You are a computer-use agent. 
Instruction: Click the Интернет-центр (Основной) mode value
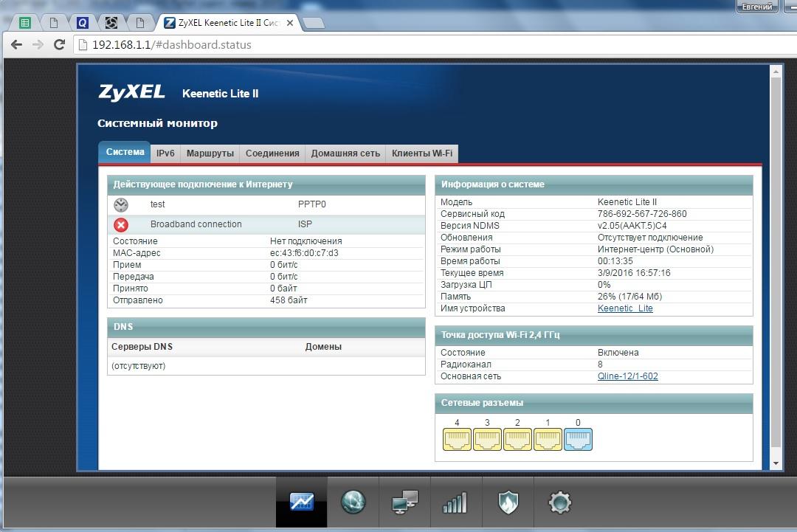pyautogui.click(x=656, y=249)
